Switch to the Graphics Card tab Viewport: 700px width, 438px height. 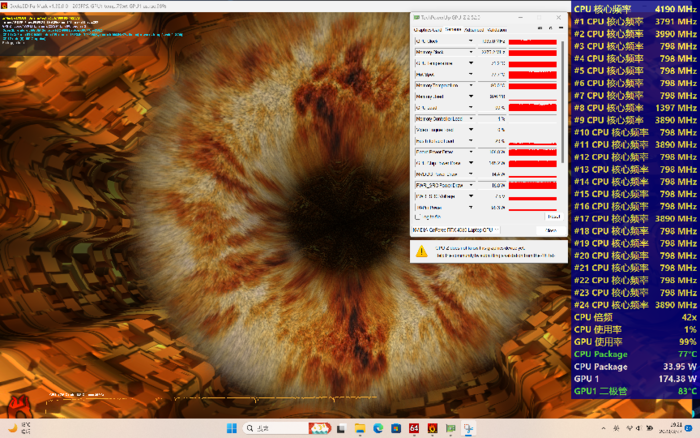[x=427, y=29]
